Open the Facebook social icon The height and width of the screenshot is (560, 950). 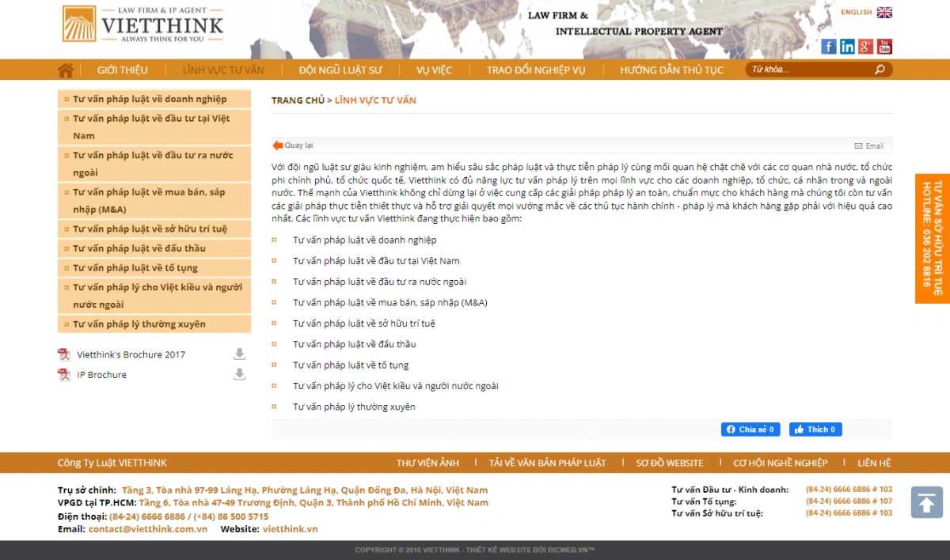click(829, 47)
